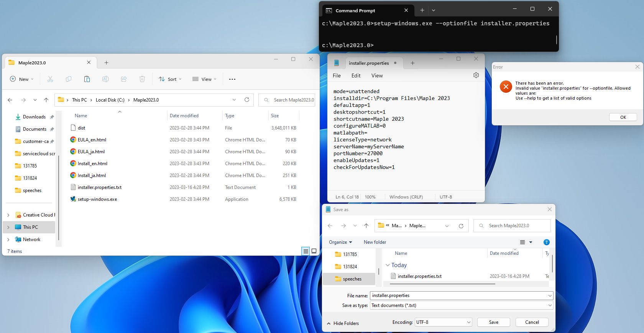Screen dimensions: 644x333
Task: Click Save in the Save as dialog
Action: point(494,322)
